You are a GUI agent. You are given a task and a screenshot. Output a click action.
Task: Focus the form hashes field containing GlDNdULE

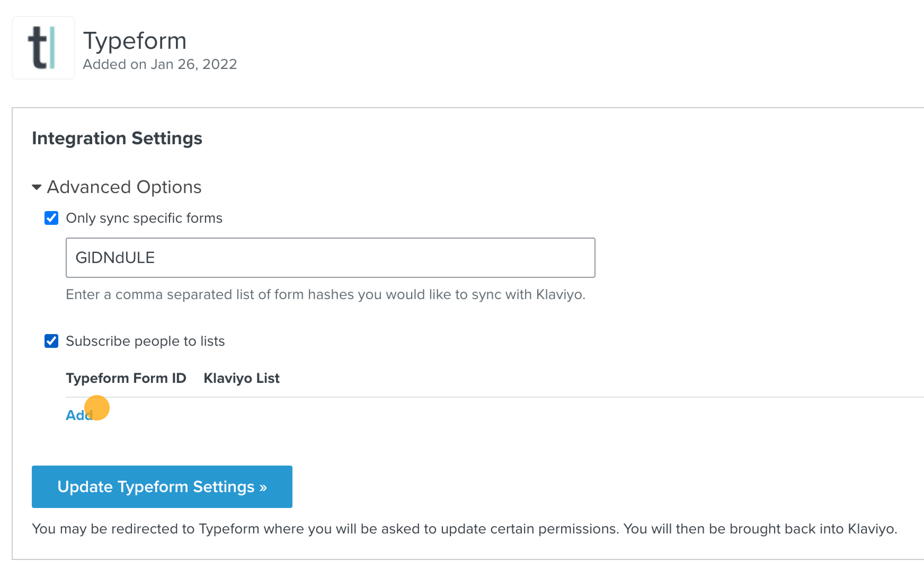[330, 258]
